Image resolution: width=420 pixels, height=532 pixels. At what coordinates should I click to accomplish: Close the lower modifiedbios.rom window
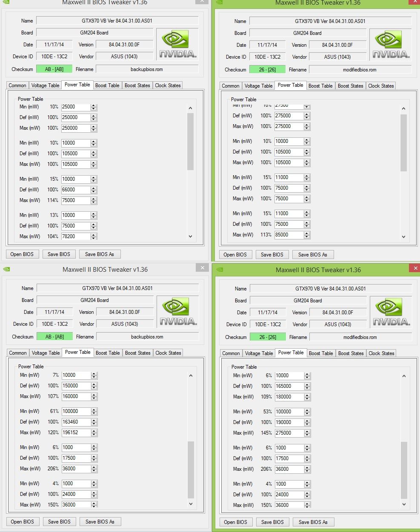[x=415, y=268]
